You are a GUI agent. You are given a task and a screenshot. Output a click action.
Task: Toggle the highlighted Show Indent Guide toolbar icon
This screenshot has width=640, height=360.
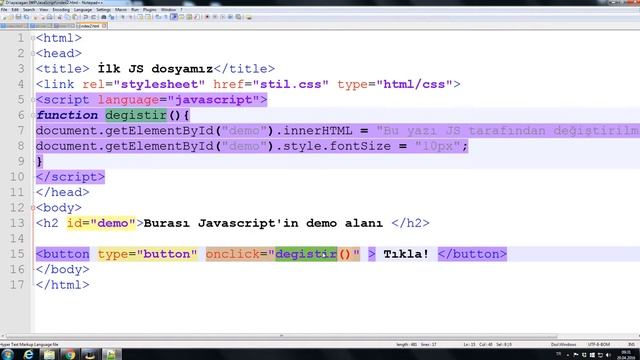pos(174,17)
